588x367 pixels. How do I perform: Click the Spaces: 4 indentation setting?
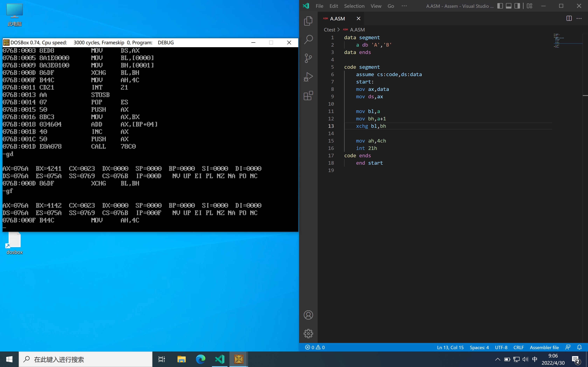point(479,347)
